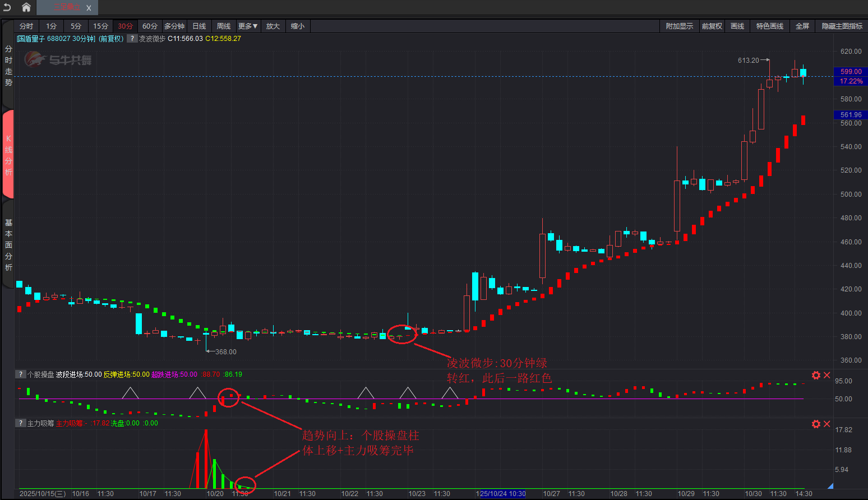The height and width of the screenshot is (500, 868).
Task: Select the 基本面分析 side tab
Action: 8,245
